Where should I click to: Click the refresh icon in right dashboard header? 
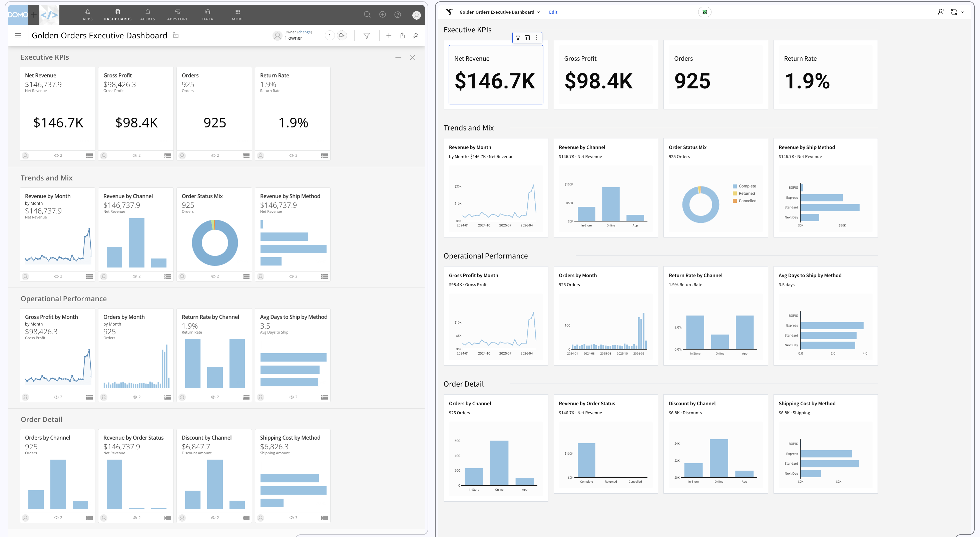tap(954, 12)
